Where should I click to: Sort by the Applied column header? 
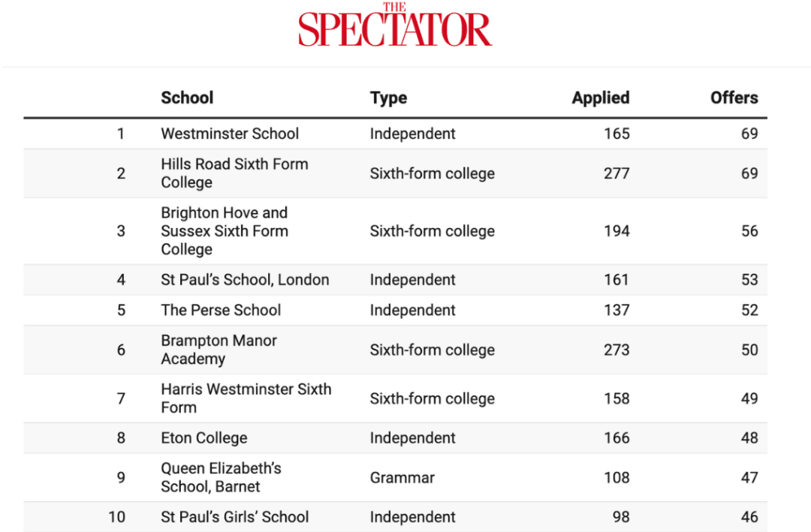click(601, 98)
